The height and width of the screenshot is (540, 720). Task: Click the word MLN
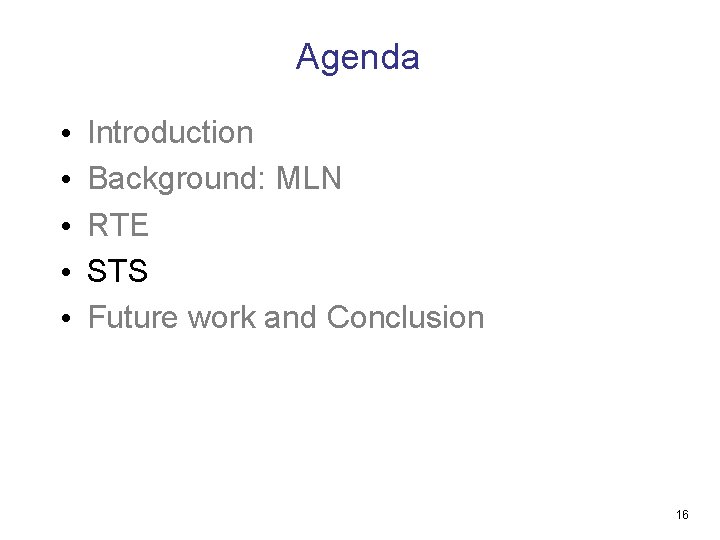309,178
